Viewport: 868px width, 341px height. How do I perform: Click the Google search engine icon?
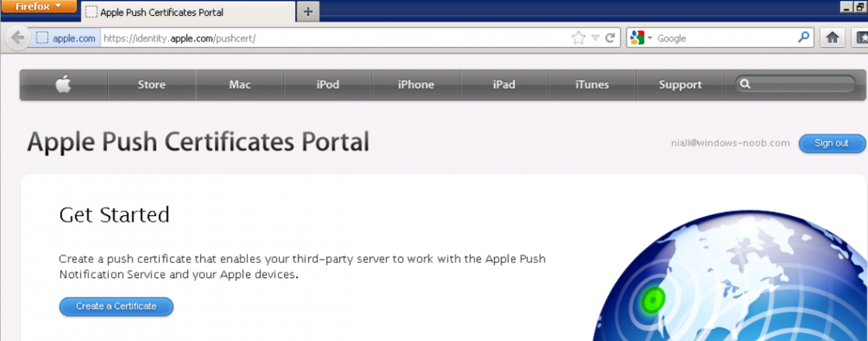pyautogui.click(x=637, y=38)
